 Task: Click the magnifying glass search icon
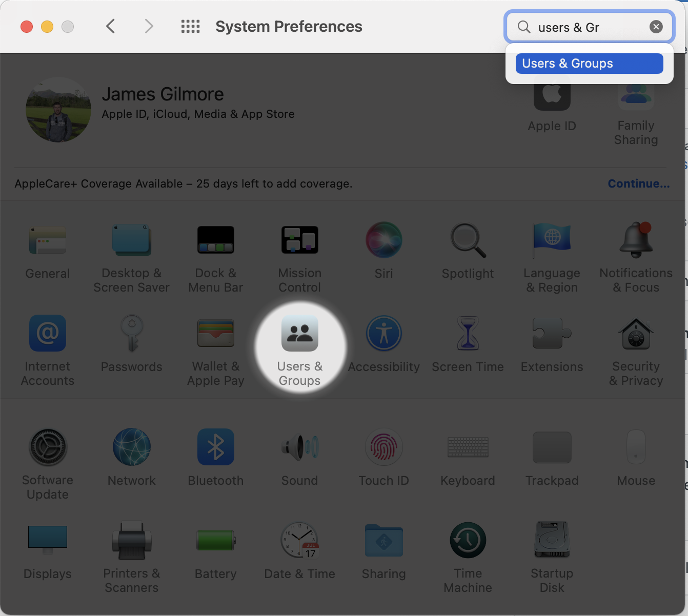pyautogui.click(x=523, y=27)
